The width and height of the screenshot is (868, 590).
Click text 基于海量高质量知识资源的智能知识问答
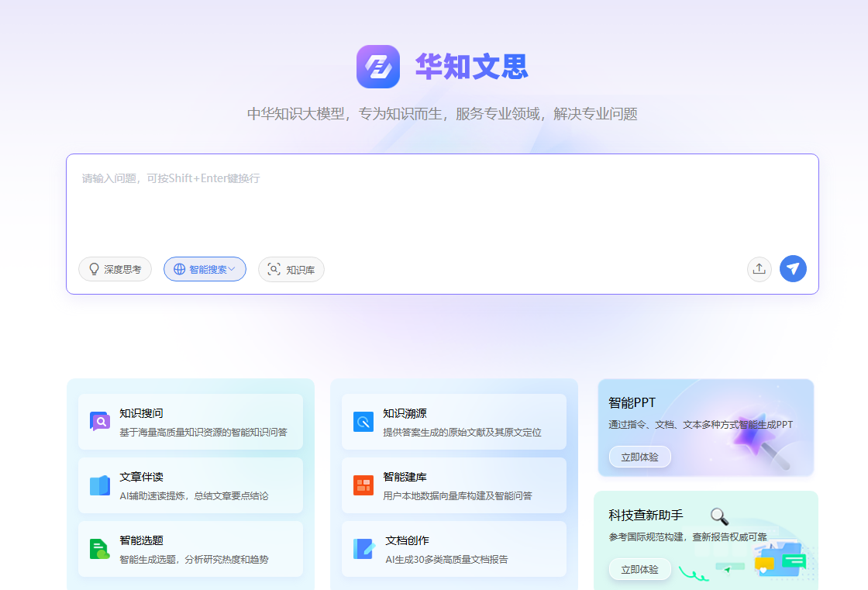click(x=203, y=432)
